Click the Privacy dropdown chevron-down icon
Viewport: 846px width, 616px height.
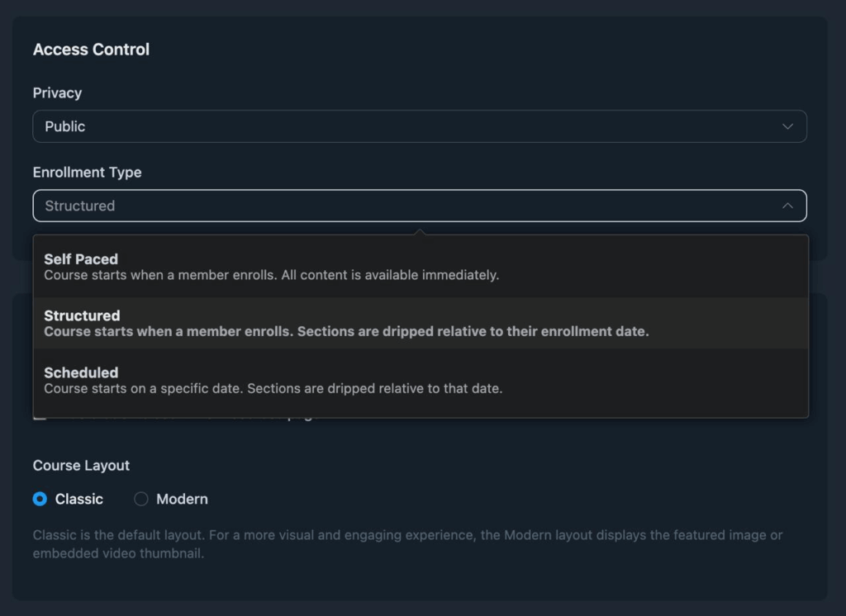click(787, 126)
